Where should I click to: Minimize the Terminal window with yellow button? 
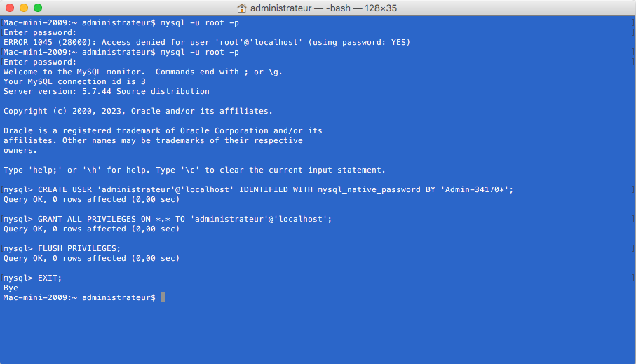[23, 8]
